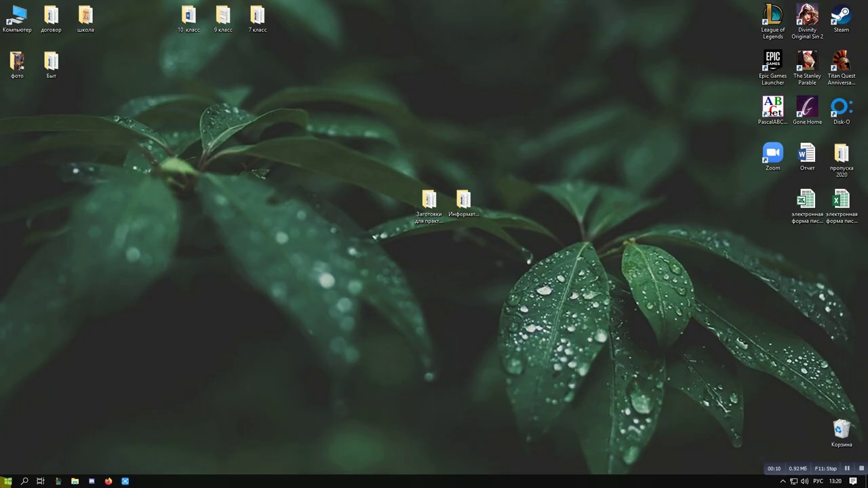Image resolution: width=868 pixels, height=488 pixels.
Task: Open the volume speaker tray icon
Action: pos(804,481)
